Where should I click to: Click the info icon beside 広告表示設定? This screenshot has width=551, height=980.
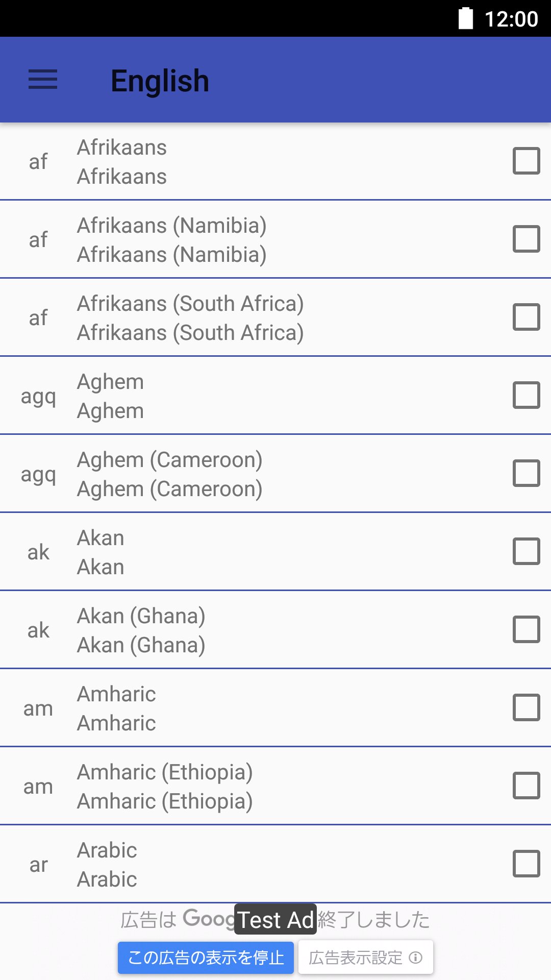[x=416, y=958]
